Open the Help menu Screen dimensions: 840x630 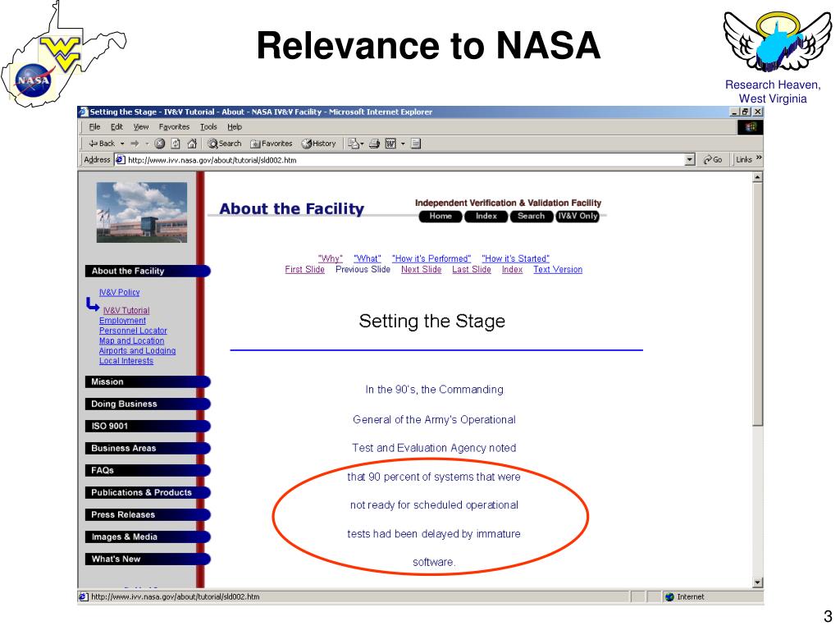(235, 127)
